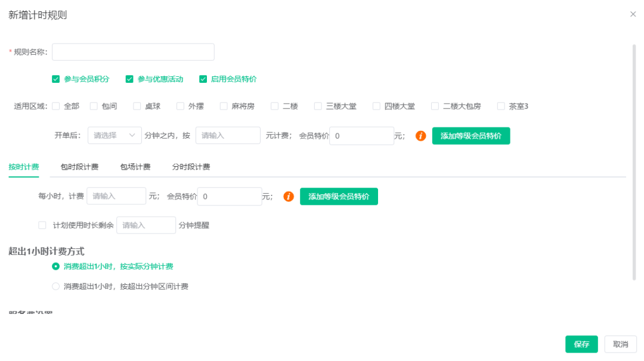
Task: Select 按实际分钟计费 radio option
Action: tap(56, 267)
